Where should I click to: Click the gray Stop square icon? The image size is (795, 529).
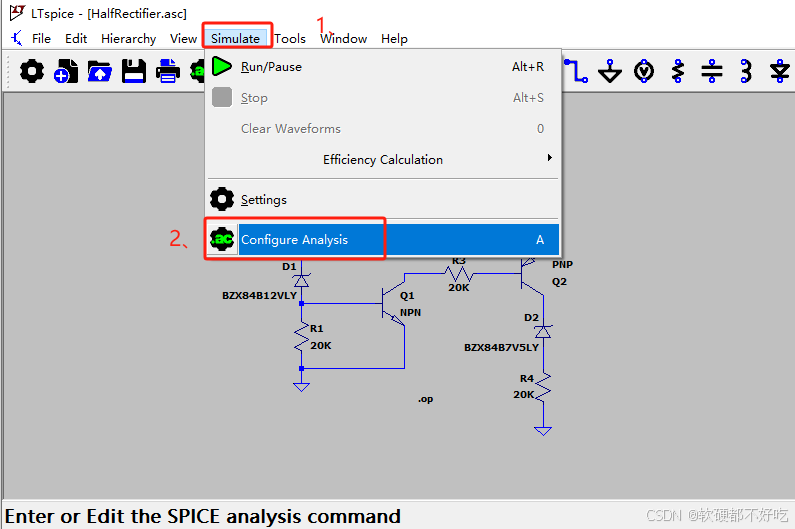(x=222, y=97)
